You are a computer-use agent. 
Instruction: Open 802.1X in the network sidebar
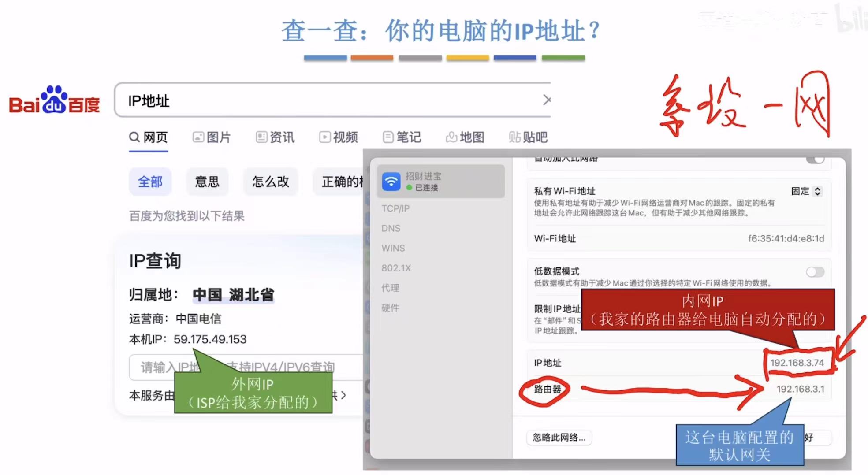click(x=396, y=268)
